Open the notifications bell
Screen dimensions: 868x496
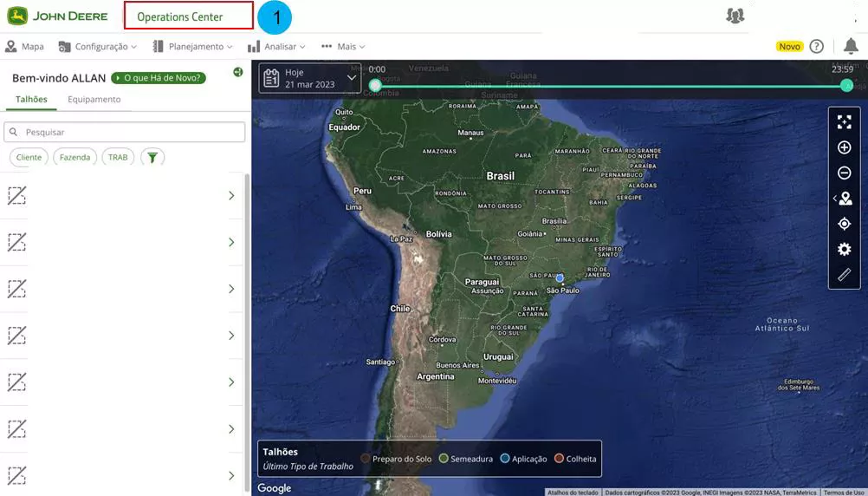[851, 46]
